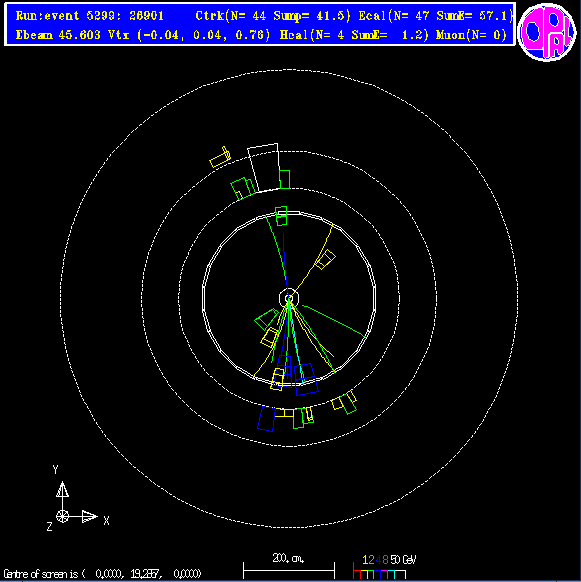Viewport: 581px width, 582px height.
Task: Click the green track toward lower right
Action: [334, 321]
